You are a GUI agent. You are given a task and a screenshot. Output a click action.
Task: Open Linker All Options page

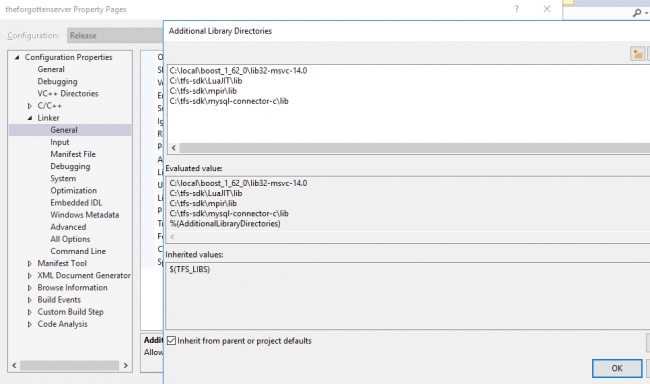[70, 239]
